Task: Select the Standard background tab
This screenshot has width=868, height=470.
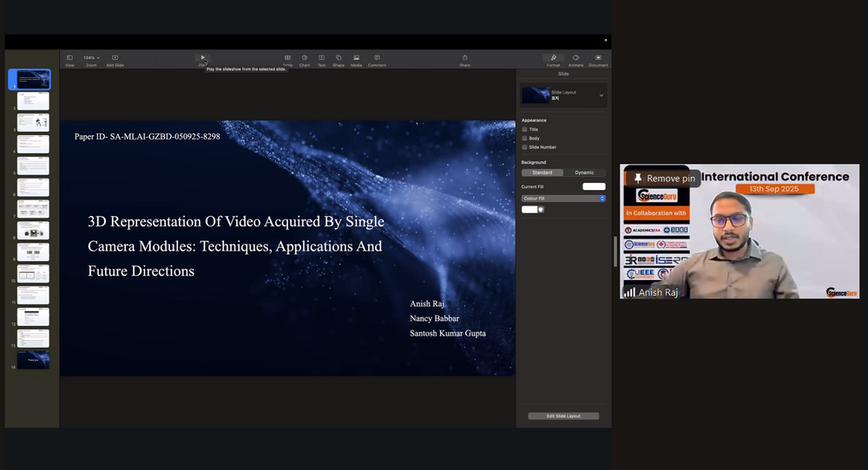Action: pos(542,173)
